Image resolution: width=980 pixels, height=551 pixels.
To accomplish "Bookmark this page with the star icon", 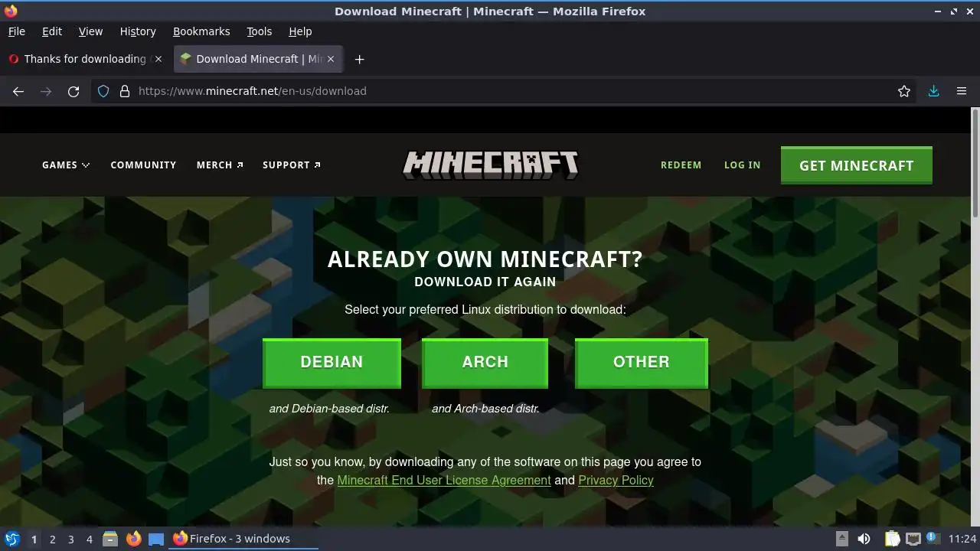I will [904, 91].
